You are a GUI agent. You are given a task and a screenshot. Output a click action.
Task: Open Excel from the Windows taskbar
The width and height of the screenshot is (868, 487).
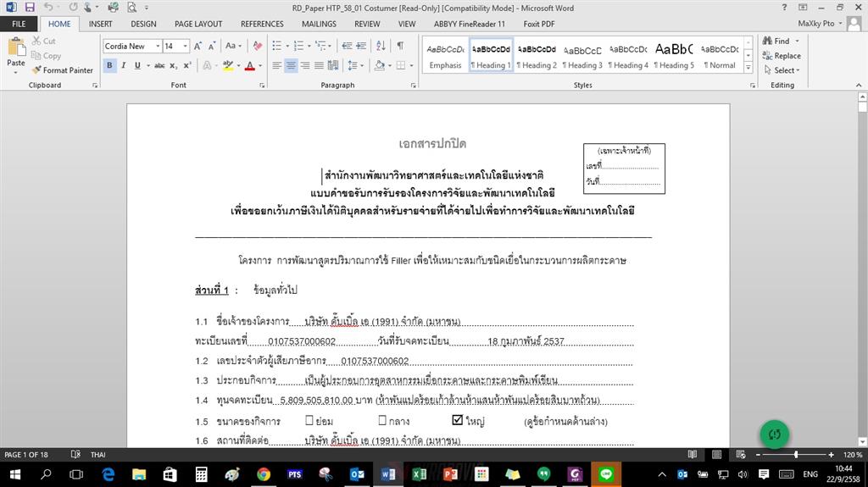(419, 474)
